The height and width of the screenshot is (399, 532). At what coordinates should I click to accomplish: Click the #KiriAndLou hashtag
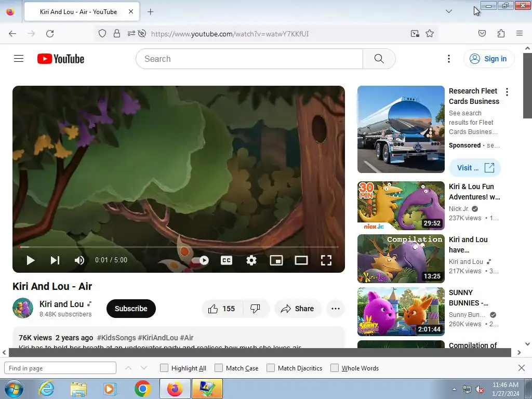[x=158, y=338]
